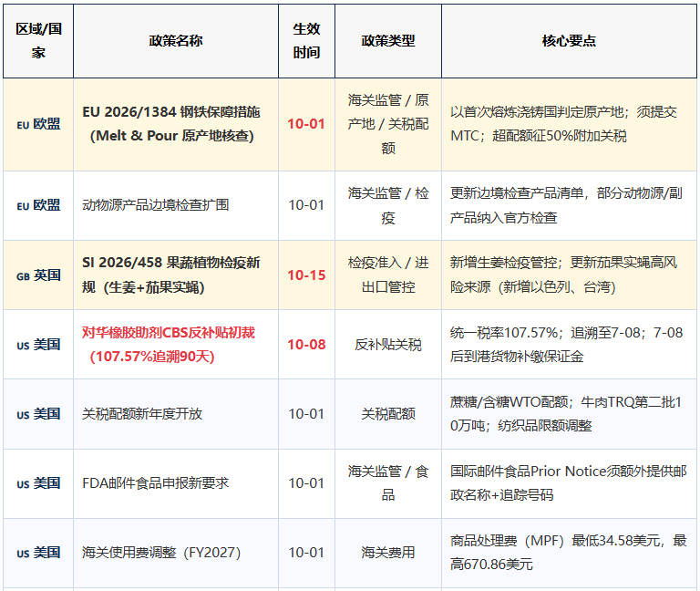Click the 统一税率107.57% description cell

click(567, 345)
